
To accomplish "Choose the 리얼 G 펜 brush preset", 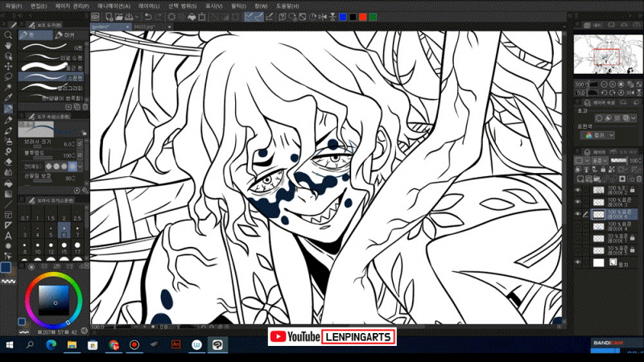I will coord(52,57).
